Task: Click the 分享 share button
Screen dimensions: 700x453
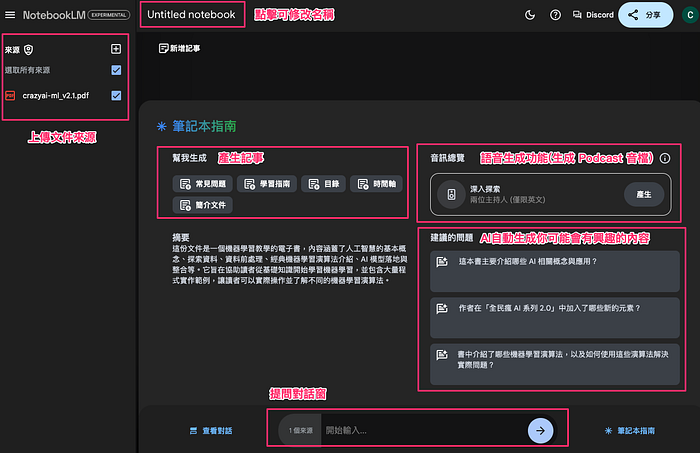Action: point(646,15)
